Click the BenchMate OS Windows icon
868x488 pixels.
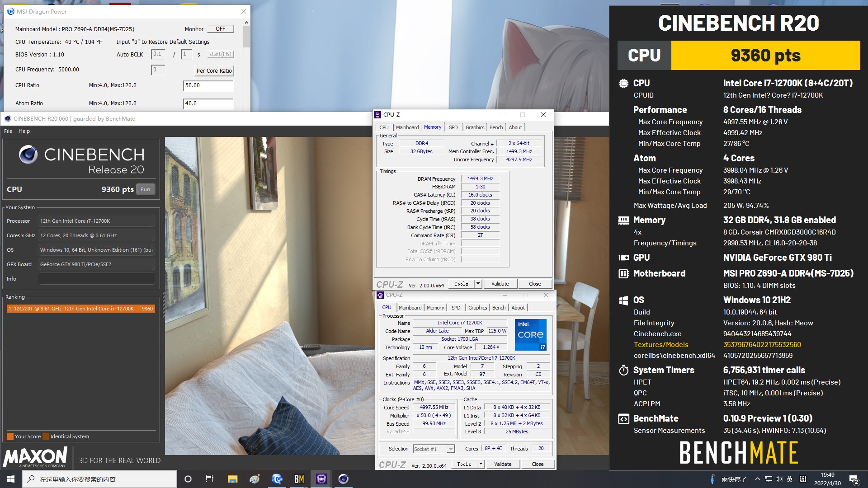tap(623, 300)
